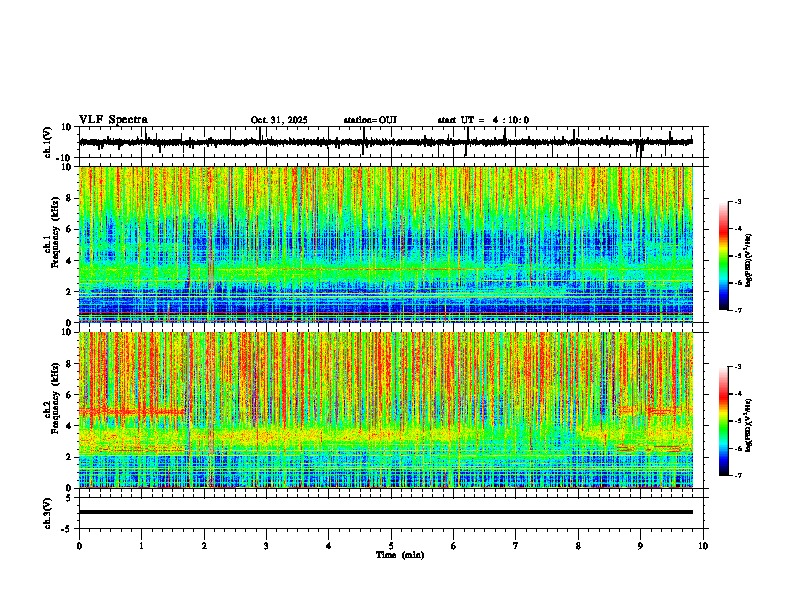Click the ch.1 voltage waveform trace
The image size is (792, 612).
pyautogui.click(x=385, y=142)
